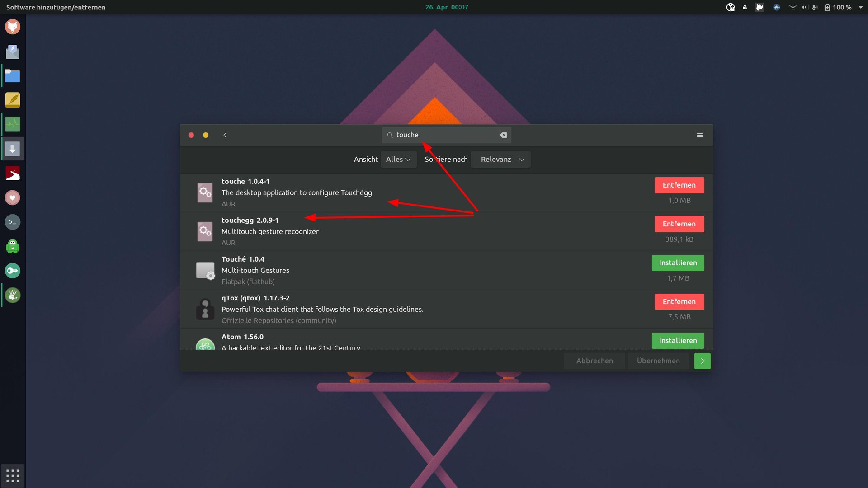Image resolution: width=868 pixels, height=488 pixels.
Task: Click the Software hinzufügen/entfernen app menu
Action: tap(56, 7)
